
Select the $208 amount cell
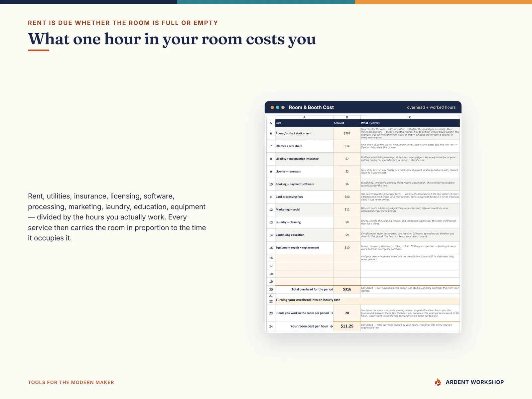(347, 133)
